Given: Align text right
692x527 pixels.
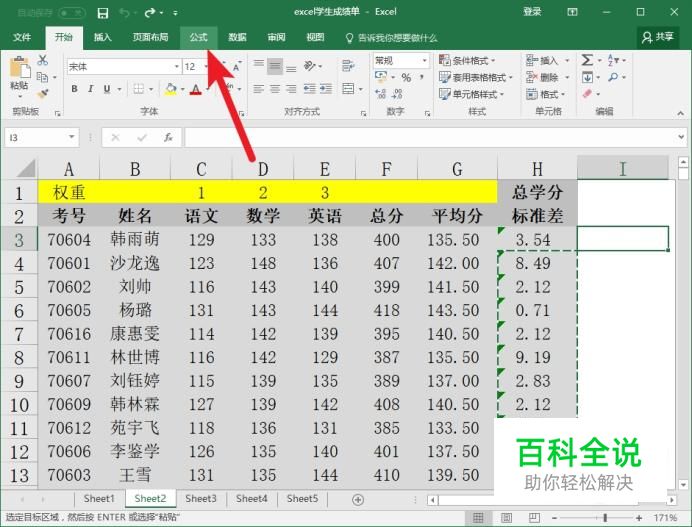Looking at the screenshot, I should click(291, 89).
